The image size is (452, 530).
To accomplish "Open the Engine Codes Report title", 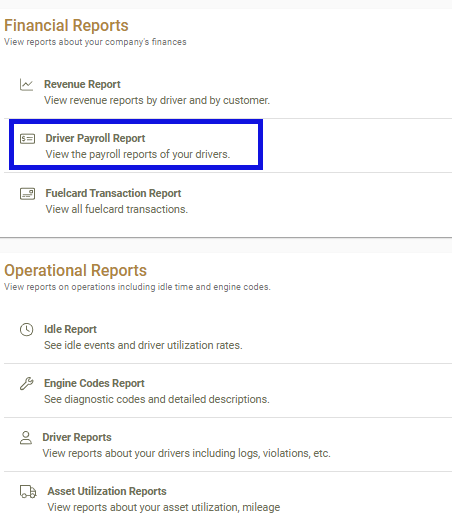I will pos(94,383).
